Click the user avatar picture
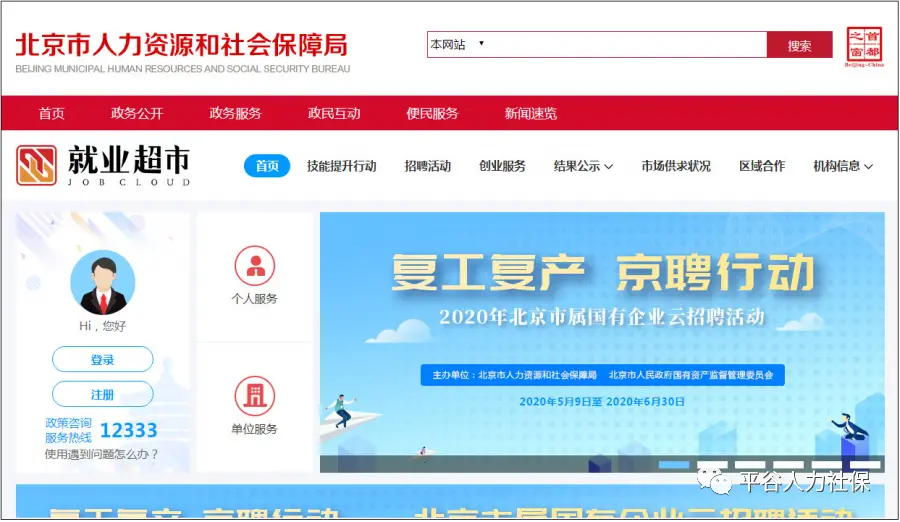This screenshot has width=900, height=522. pos(103,282)
